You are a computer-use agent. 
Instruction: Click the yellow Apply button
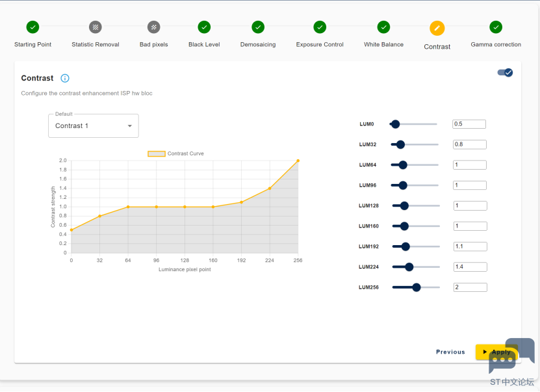(496, 352)
